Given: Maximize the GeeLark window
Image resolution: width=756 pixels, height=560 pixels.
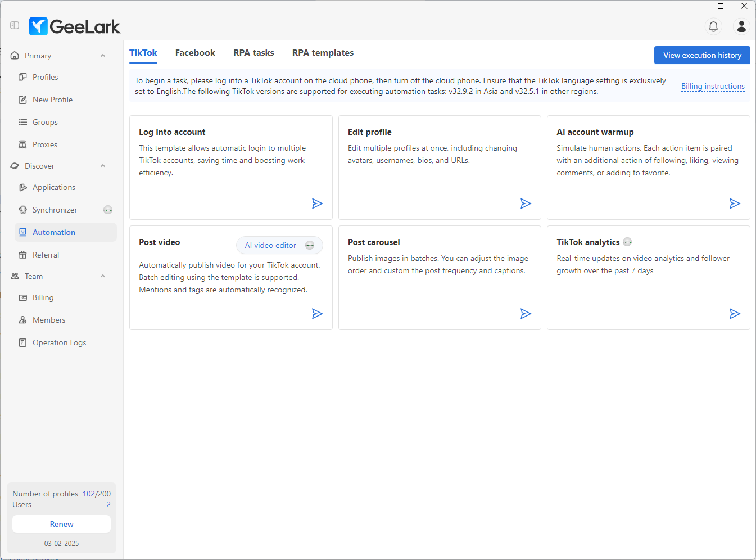Looking at the screenshot, I should [x=721, y=6].
